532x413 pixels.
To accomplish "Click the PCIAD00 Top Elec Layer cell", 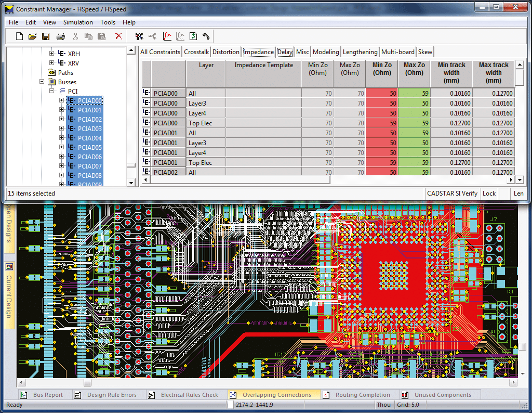I will pyautogui.click(x=206, y=123).
